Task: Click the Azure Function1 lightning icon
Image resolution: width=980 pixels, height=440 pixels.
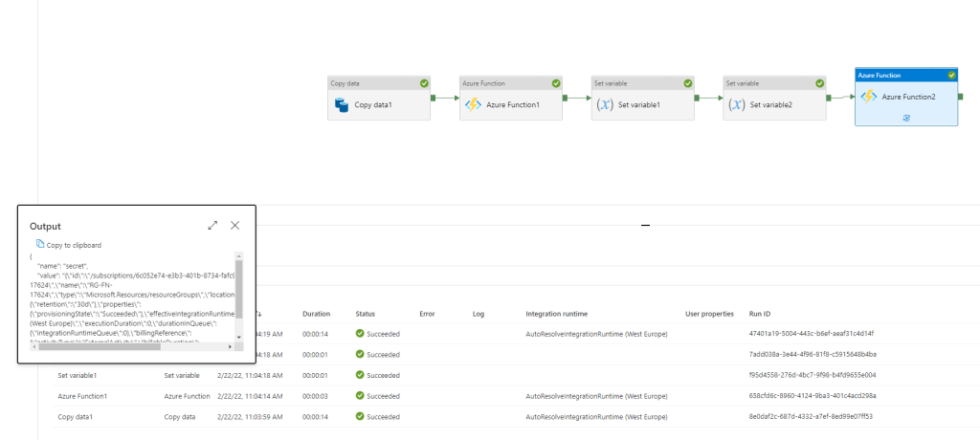Action: tap(473, 104)
